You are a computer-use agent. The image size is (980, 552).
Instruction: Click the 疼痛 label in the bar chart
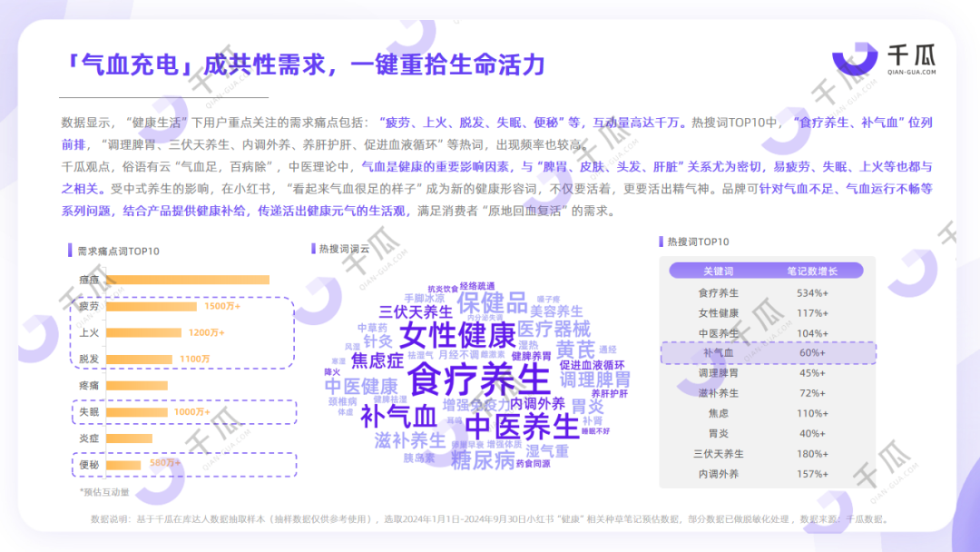(89, 386)
